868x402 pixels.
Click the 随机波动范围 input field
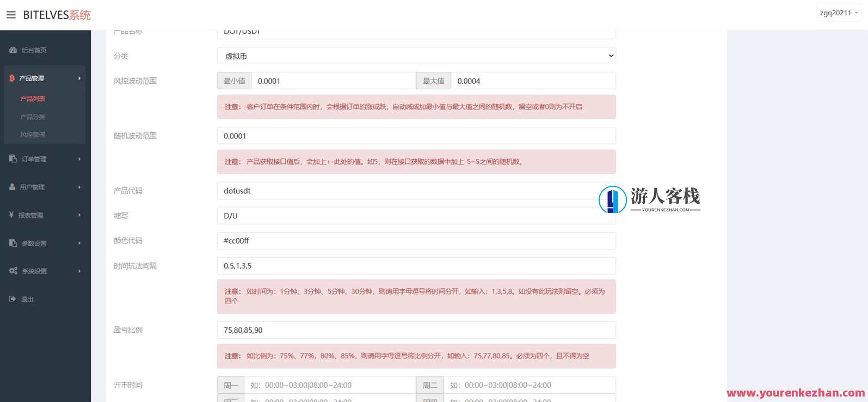pos(416,136)
